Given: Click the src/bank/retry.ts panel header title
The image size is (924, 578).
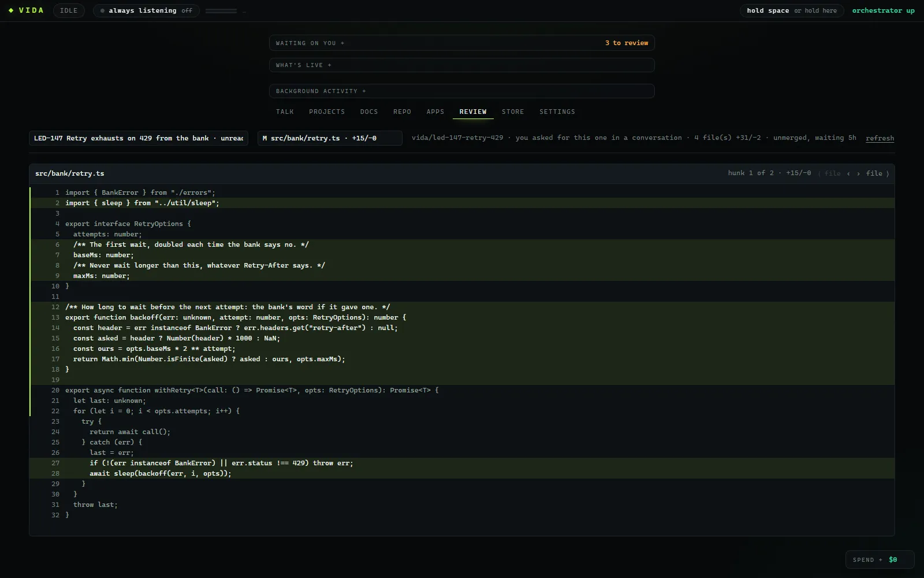Looking at the screenshot, I should (x=70, y=173).
